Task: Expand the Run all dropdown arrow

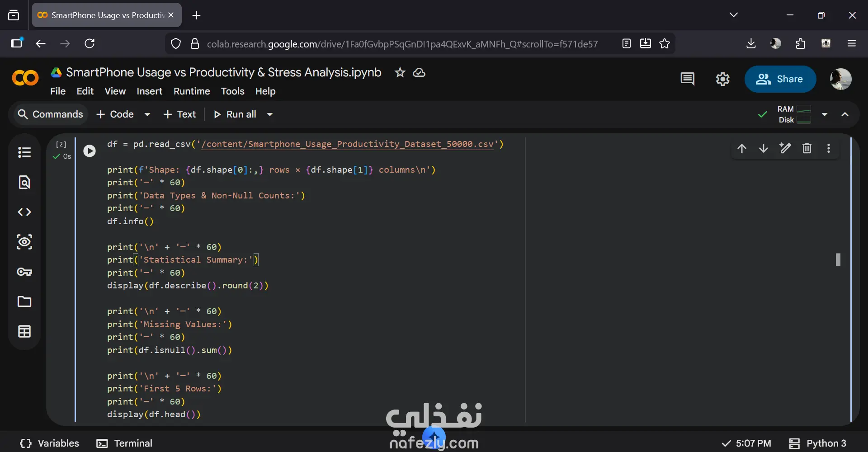Action: pyautogui.click(x=270, y=114)
